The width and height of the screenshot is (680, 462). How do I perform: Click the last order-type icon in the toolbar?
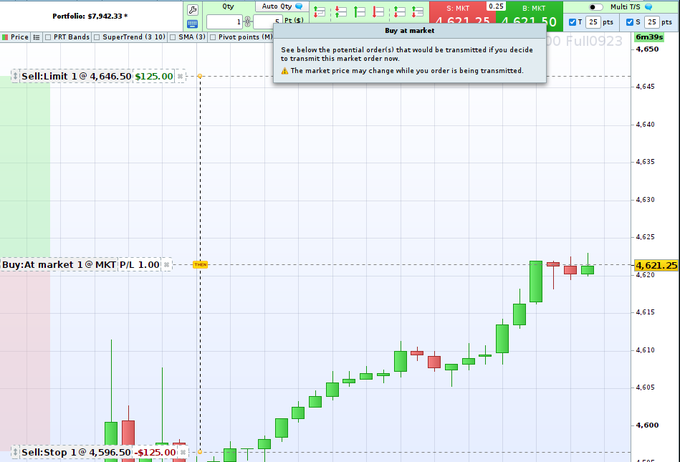[418, 12]
